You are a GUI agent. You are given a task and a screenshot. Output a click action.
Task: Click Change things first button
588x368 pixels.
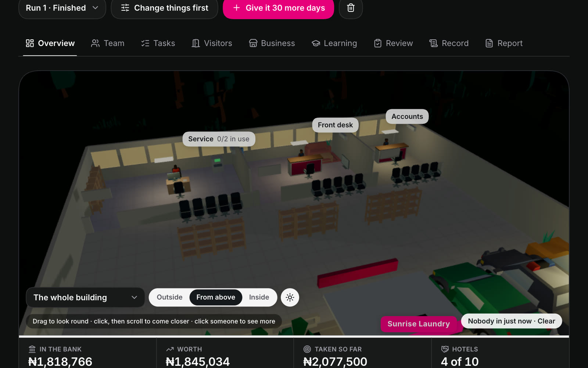tap(165, 8)
